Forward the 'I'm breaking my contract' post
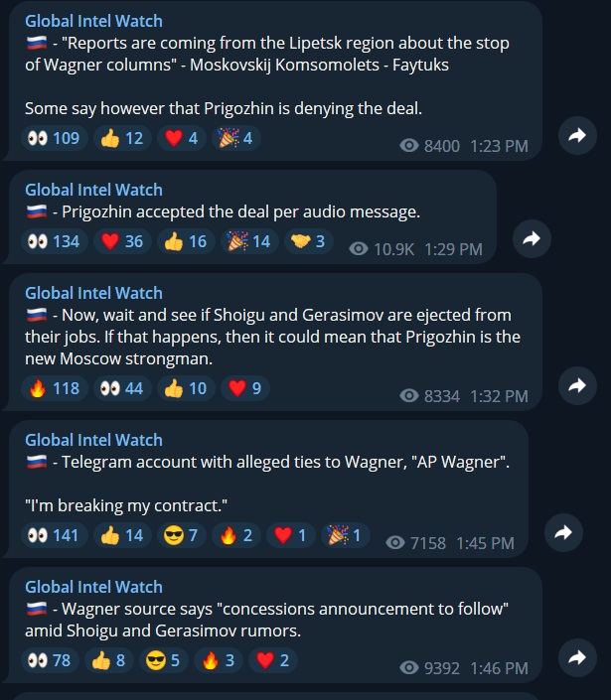Image resolution: width=611 pixels, height=700 pixels. 563,532
